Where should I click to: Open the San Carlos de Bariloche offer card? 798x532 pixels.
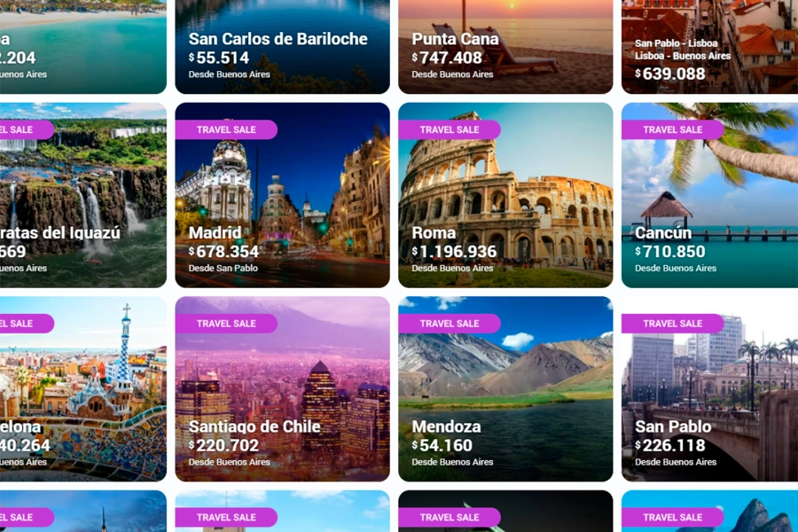[283, 47]
